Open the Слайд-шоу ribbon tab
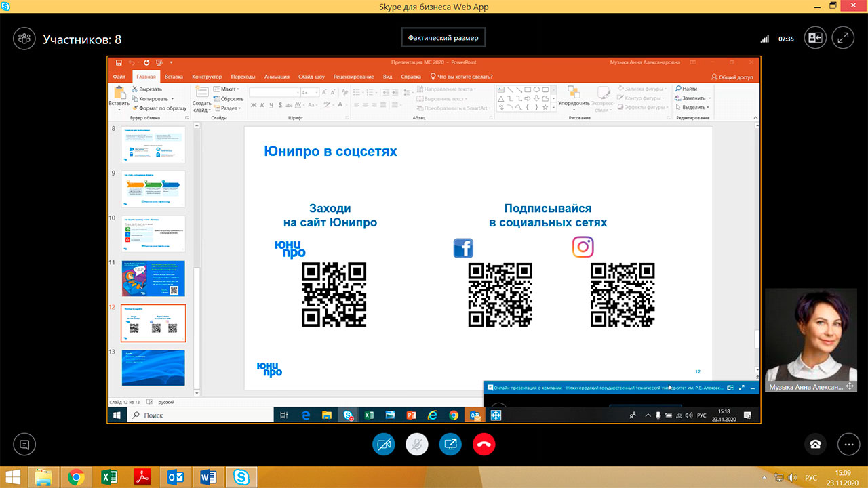 pos(312,77)
